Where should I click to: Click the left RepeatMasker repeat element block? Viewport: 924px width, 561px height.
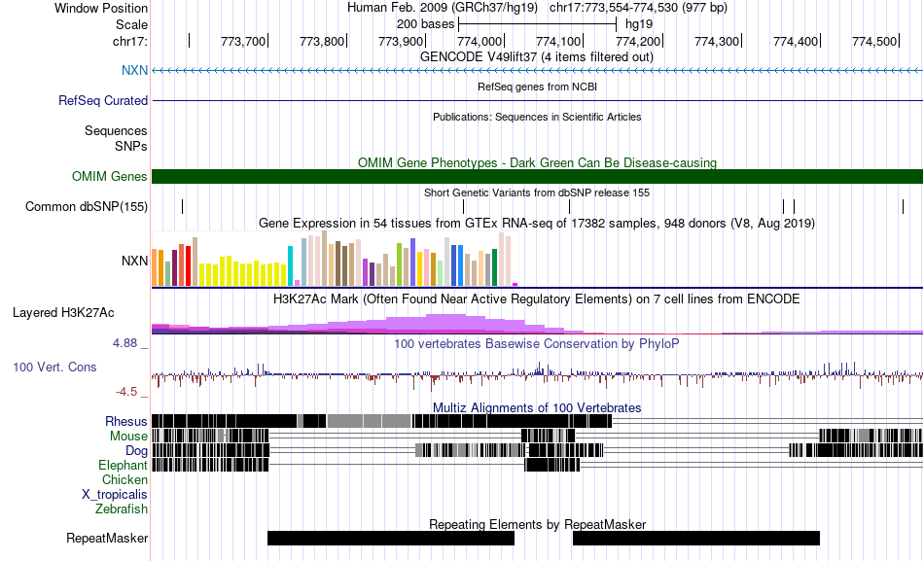pyautogui.click(x=390, y=538)
